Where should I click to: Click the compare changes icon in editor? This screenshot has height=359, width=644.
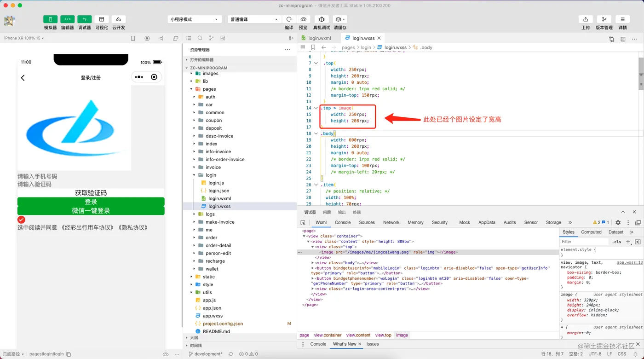click(x=611, y=39)
